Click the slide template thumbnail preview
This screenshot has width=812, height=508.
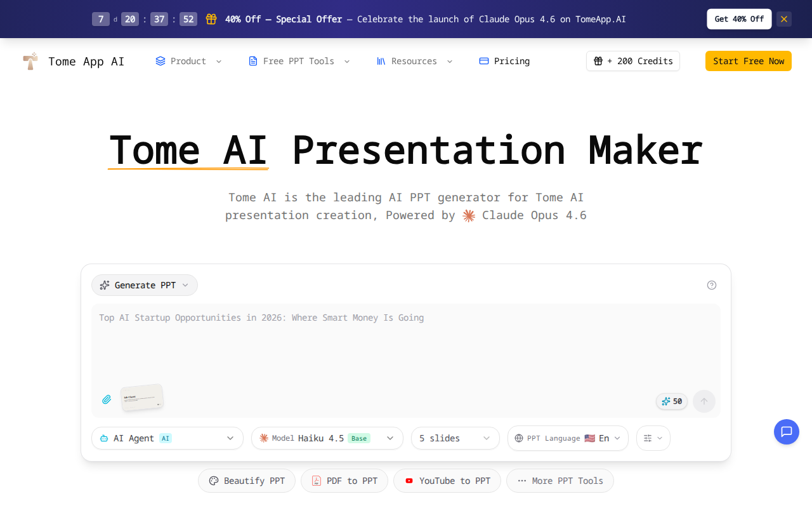(x=142, y=398)
